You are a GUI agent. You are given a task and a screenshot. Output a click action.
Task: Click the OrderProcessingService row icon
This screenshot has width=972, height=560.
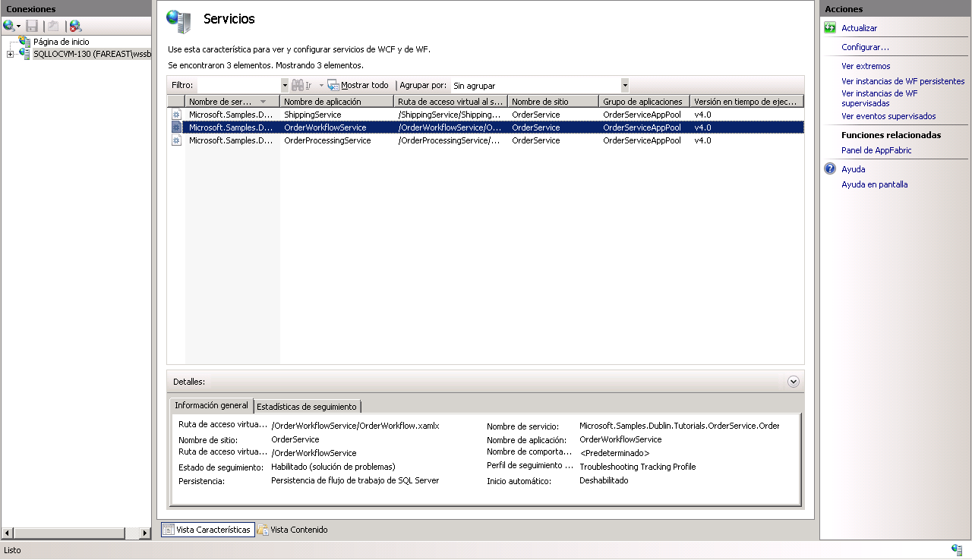[176, 140]
